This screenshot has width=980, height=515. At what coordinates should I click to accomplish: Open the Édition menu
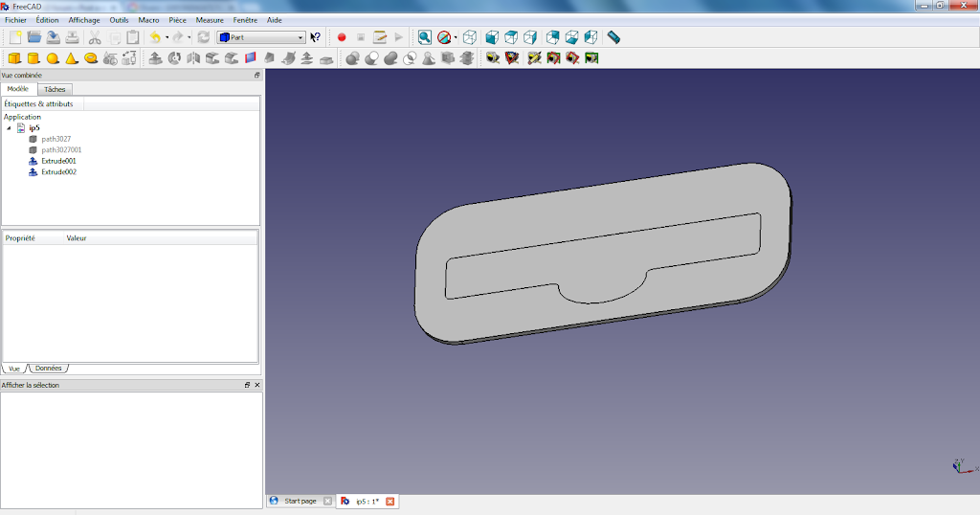[x=47, y=20]
